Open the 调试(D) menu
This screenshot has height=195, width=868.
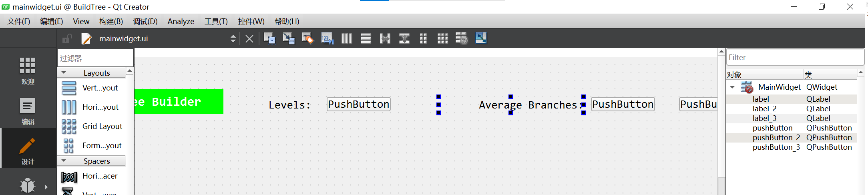[x=145, y=21]
